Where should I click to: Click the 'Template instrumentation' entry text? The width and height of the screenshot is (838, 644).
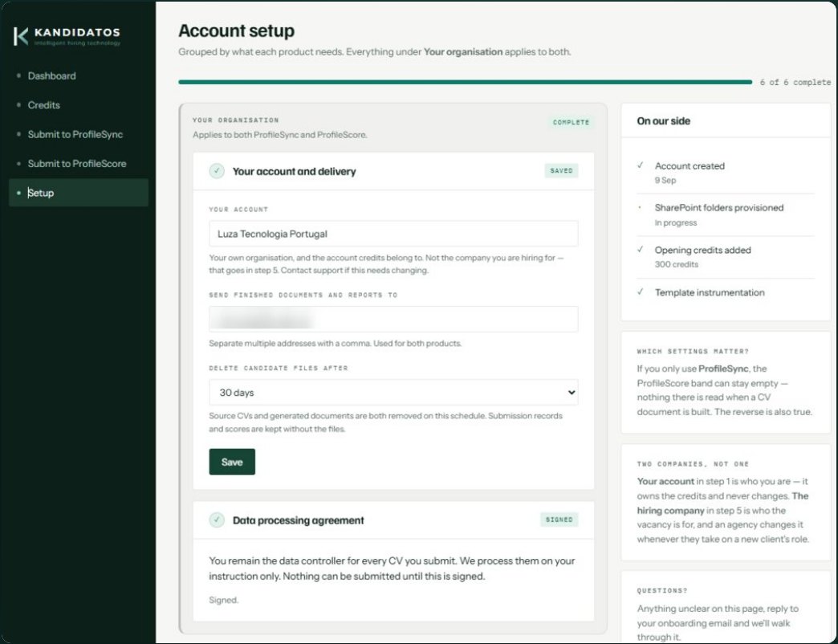[710, 293]
